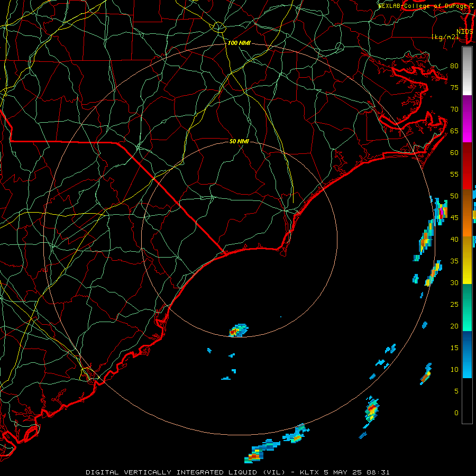476x476 pixels.
Task: Pick the dark purple segment of the color bar
Action: [x=467, y=106]
